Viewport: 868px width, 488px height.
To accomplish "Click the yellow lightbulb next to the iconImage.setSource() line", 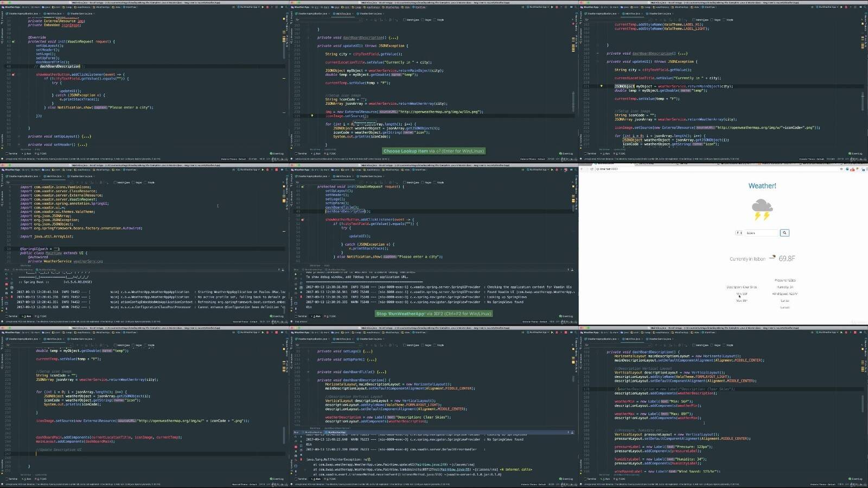I will click(311, 116).
